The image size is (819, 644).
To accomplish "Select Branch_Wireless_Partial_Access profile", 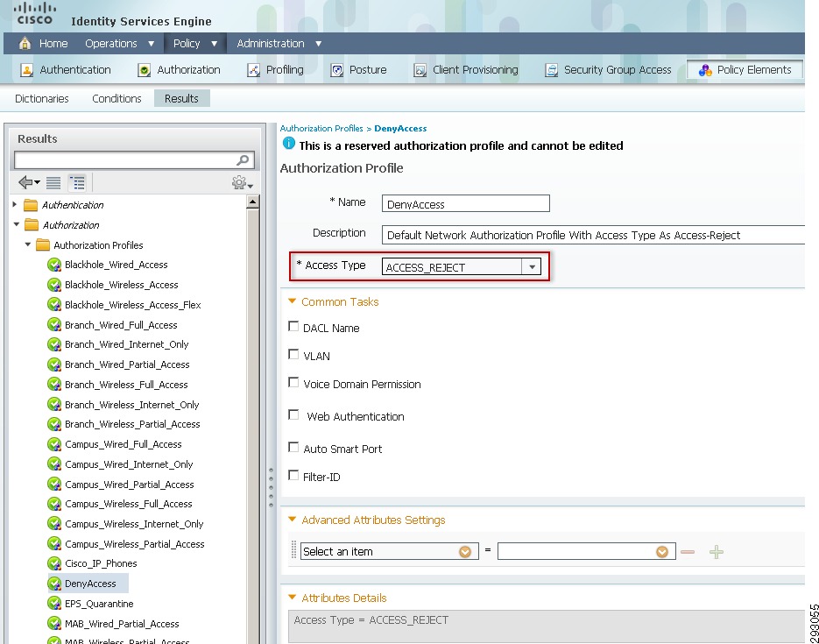I will pos(132,424).
